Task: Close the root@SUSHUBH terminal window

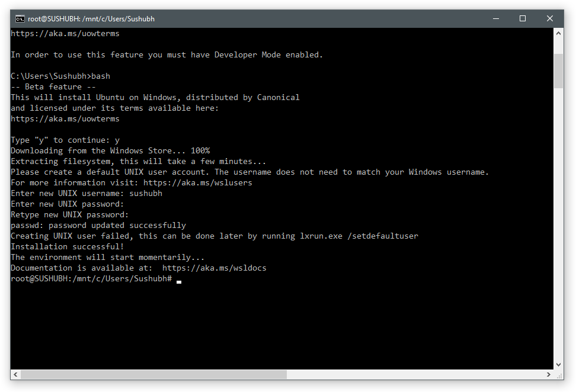Action: (x=550, y=19)
